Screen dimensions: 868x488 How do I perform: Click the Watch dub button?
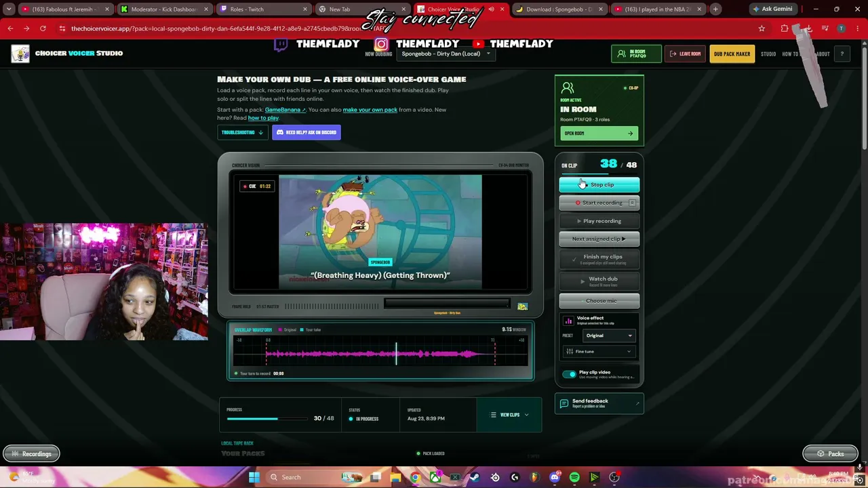(599, 280)
